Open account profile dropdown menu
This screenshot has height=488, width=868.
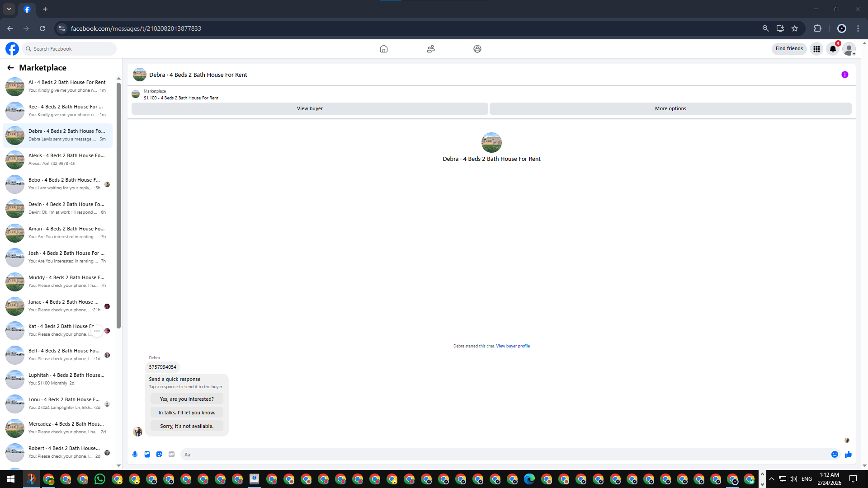click(x=849, y=49)
